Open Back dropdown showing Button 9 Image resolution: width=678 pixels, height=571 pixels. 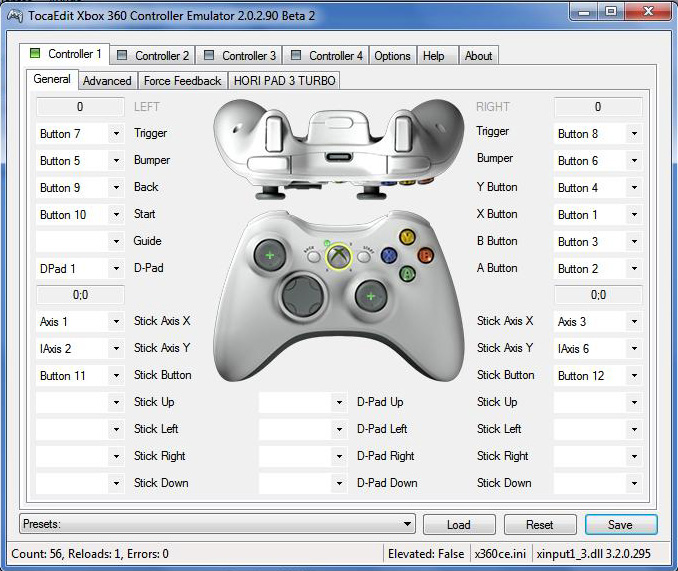(80, 188)
